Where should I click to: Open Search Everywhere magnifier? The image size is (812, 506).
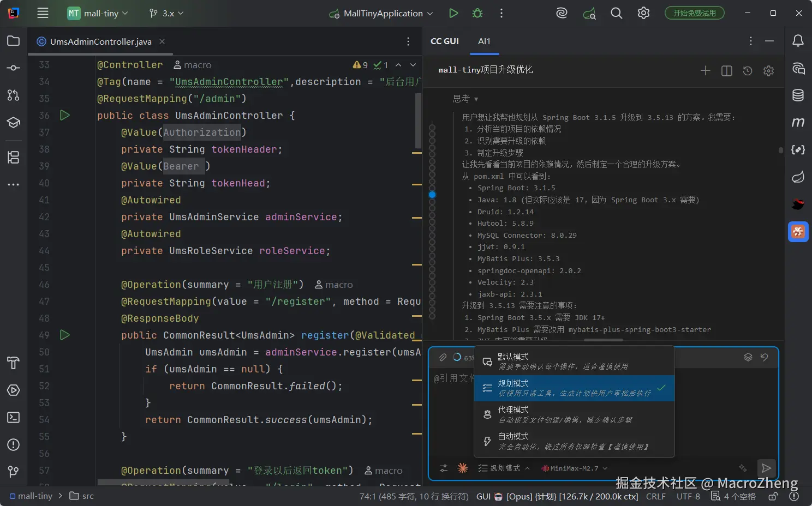(617, 13)
